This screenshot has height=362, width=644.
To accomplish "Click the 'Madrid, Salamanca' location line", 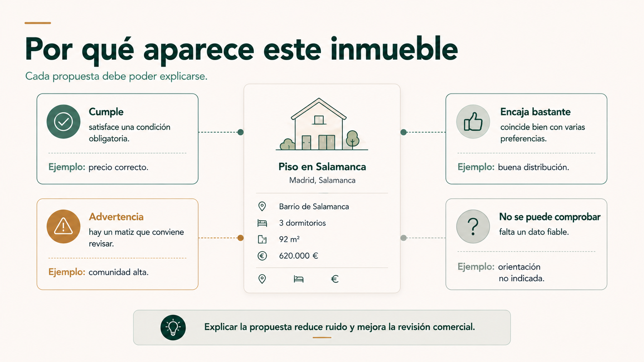I will tap(322, 180).
